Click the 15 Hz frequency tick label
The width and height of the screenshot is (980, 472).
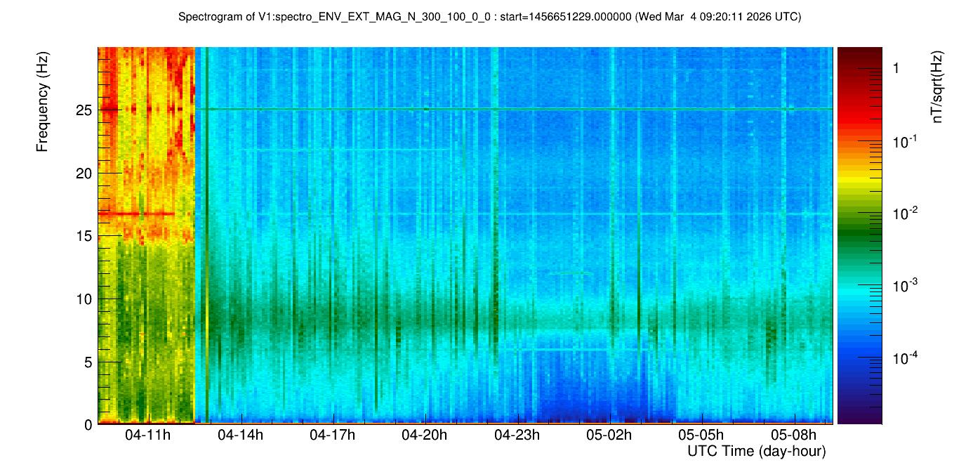point(84,236)
